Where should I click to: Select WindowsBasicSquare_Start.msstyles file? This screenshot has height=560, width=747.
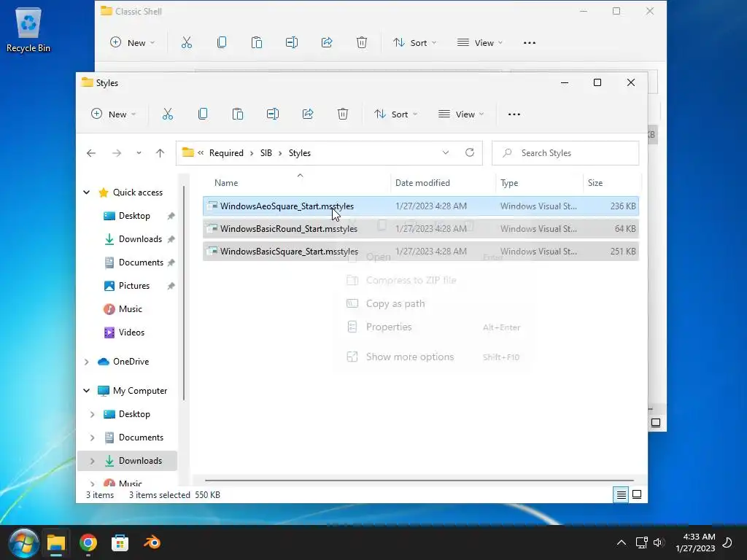coord(421,252)
